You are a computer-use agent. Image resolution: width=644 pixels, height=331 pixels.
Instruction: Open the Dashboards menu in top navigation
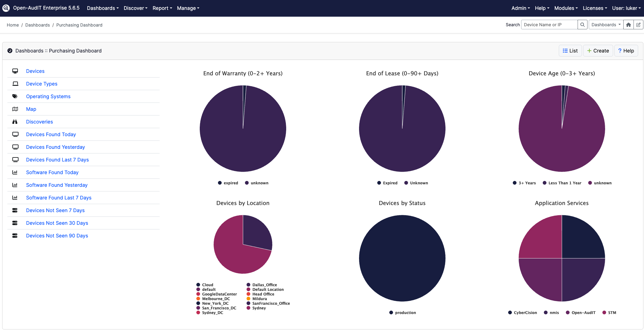(x=102, y=8)
